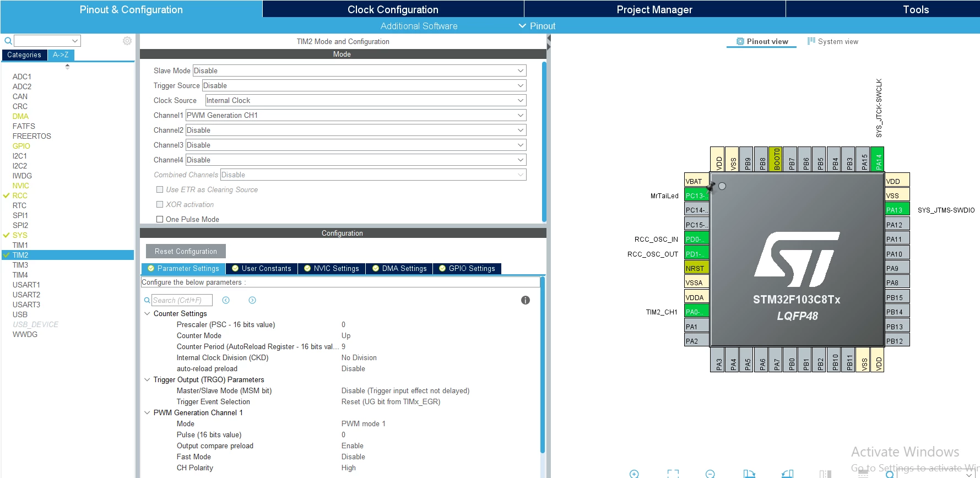Collapse the Counter Settings section
Image resolution: width=980 pixels, height=478 pixels.
click(x=147, y=313)
